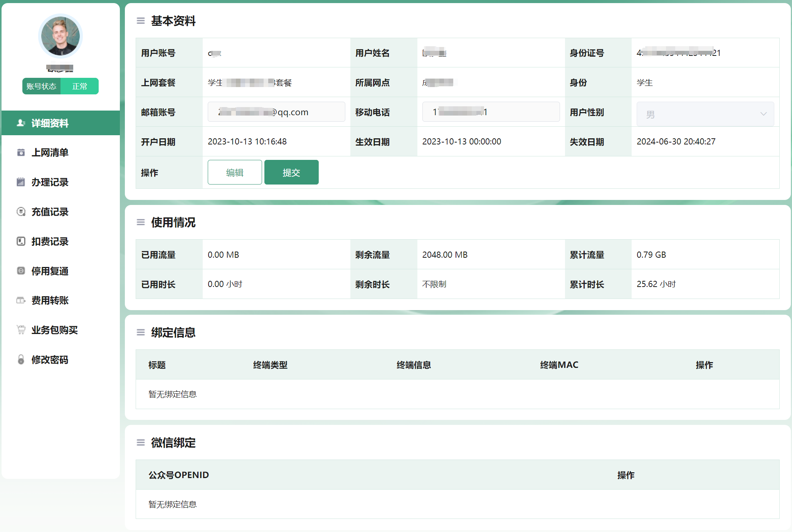Click 暂无绑定信息 in 微信绑定 table
Screen dimensions: 792x532
173,504
